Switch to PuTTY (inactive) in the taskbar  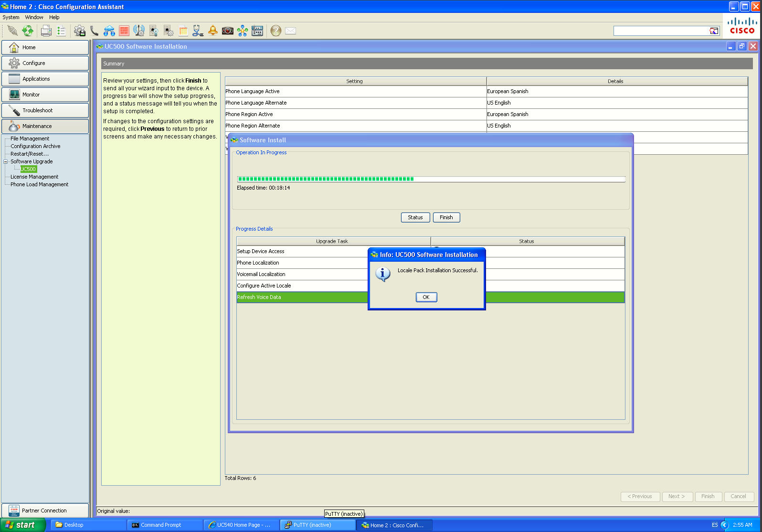(x=317, y=525)
